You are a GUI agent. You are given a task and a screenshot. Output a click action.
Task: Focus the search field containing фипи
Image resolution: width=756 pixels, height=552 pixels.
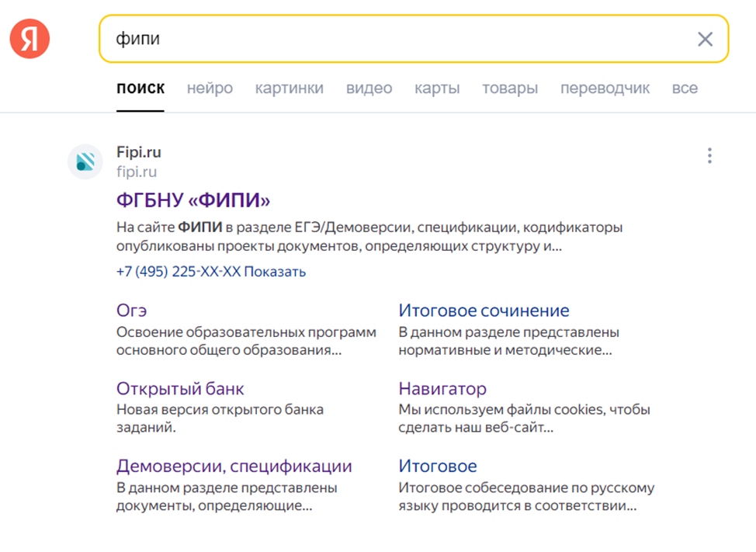tap(414, 39)
